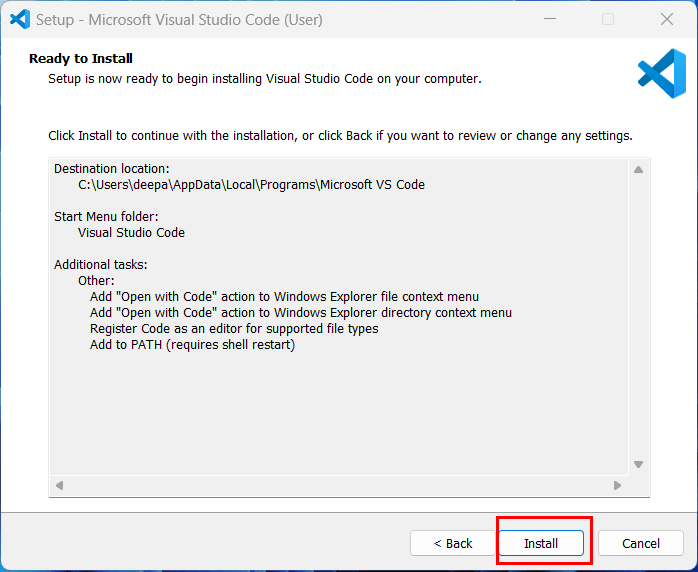
Task: Click the horizontal scrollbar track of summary
Action: (x=338, y=485)
